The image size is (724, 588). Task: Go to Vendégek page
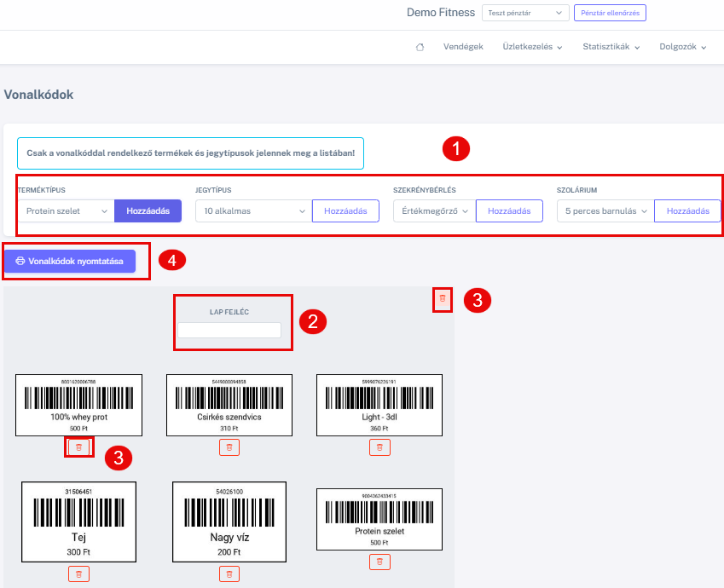coord(463,47)
